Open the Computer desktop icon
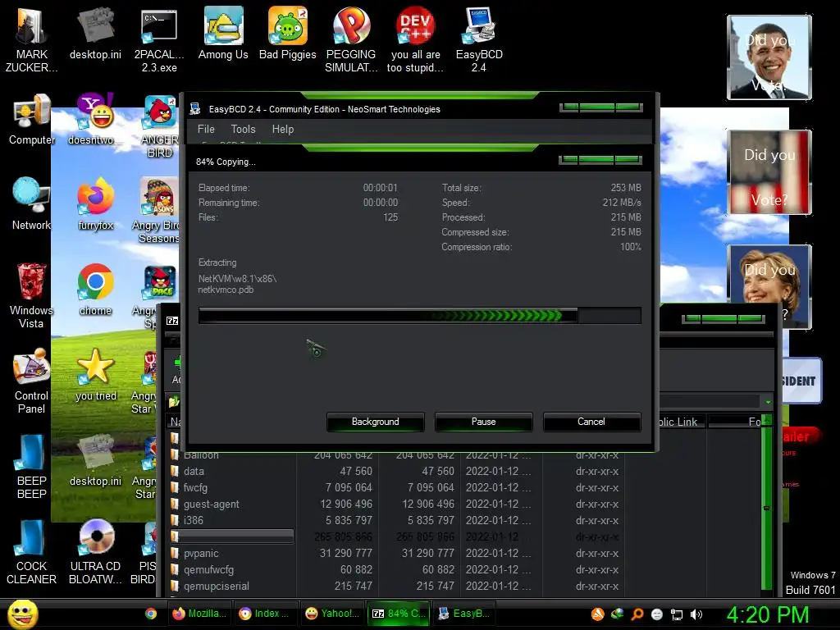 coord(32,119)
